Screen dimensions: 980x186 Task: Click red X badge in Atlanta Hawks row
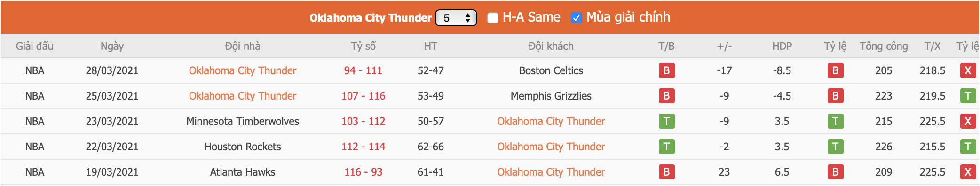pos(968,172)
